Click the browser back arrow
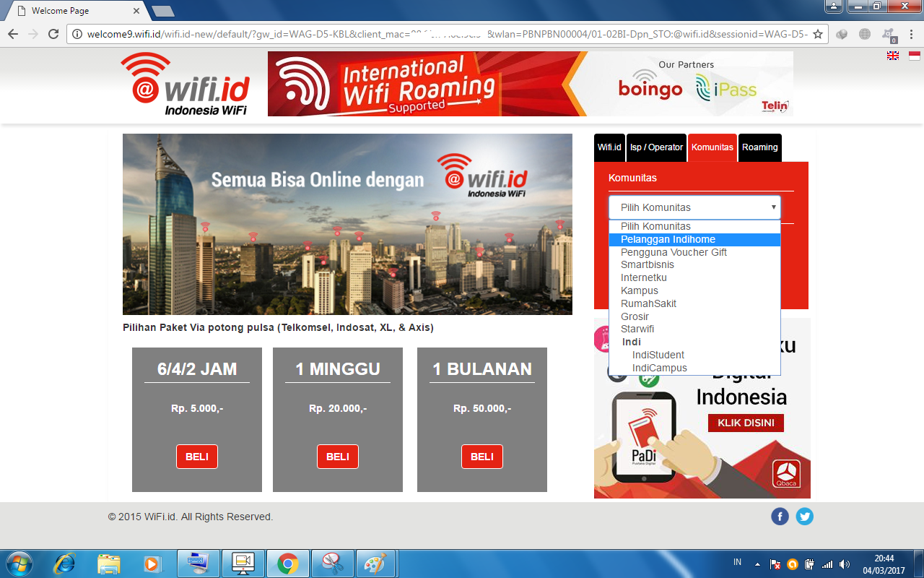 pos(12,33)
